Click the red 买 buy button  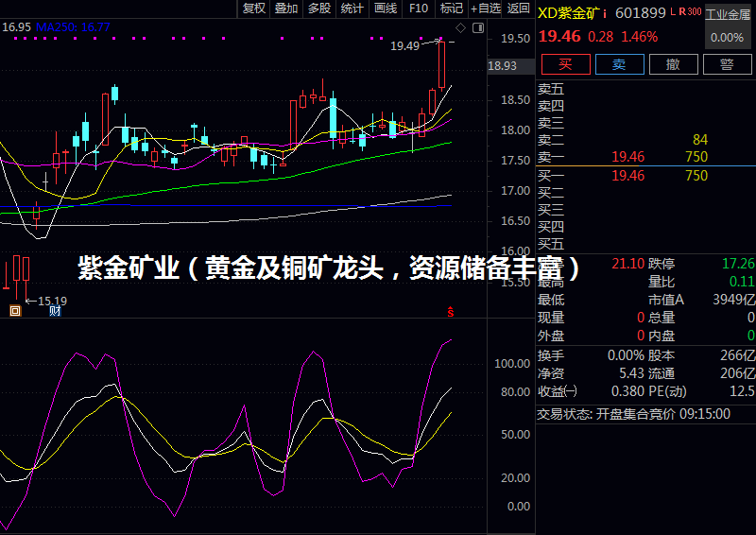tap(565, 64)
